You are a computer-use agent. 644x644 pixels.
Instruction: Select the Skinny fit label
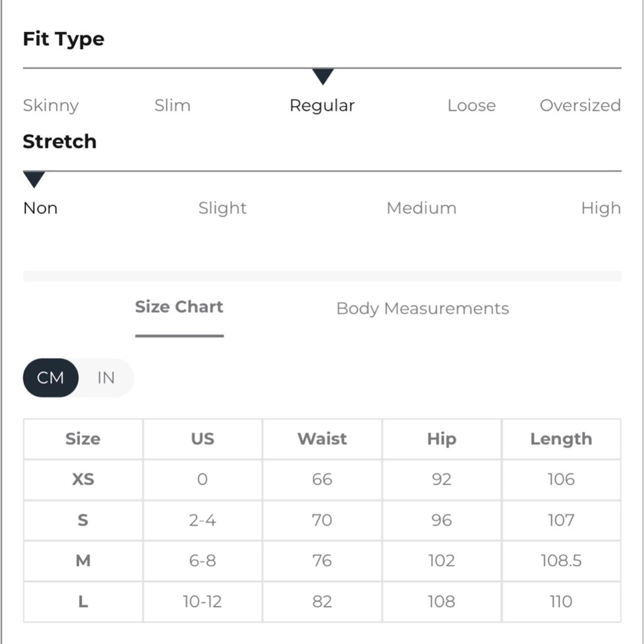tap(51, 105)
